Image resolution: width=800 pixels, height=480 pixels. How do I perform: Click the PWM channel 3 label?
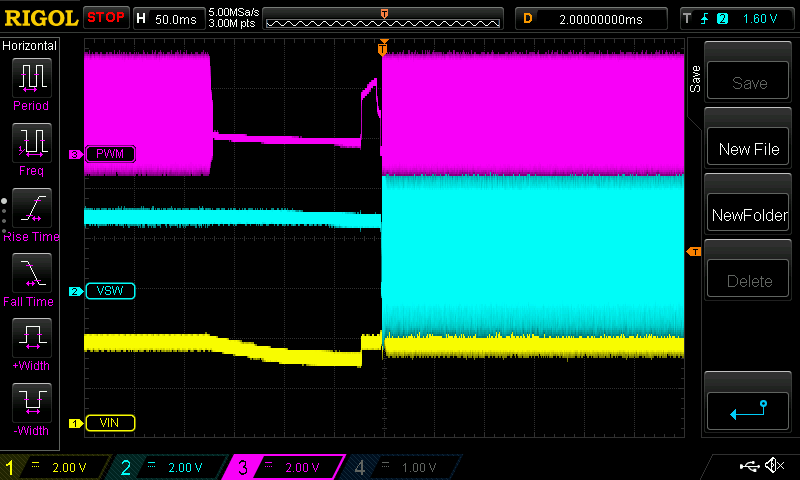click(110, 154)
